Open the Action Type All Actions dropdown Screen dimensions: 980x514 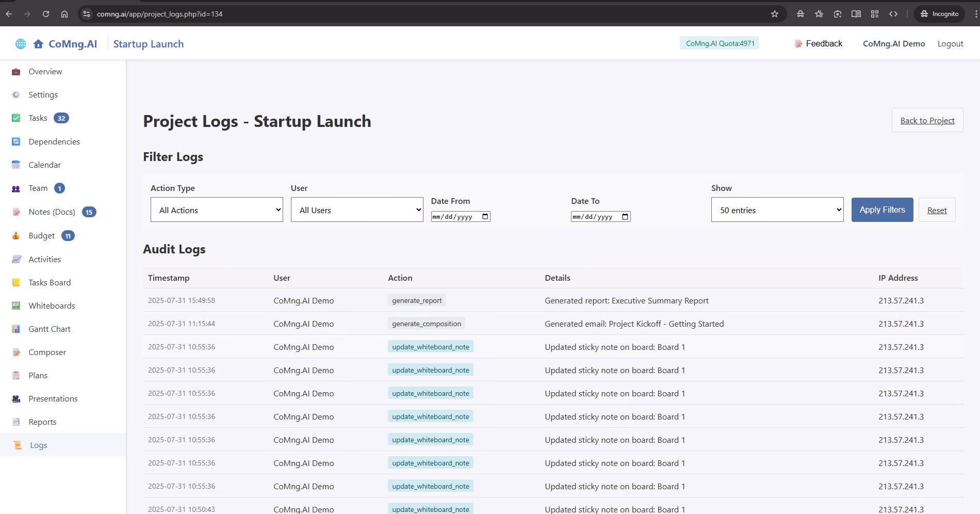[x=217, y=210]
